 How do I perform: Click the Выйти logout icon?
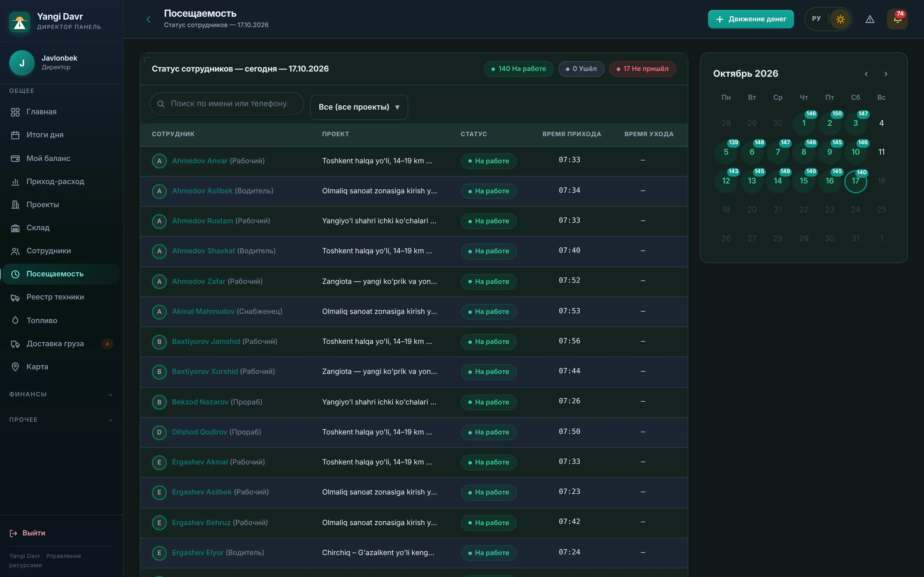(13, 533)
